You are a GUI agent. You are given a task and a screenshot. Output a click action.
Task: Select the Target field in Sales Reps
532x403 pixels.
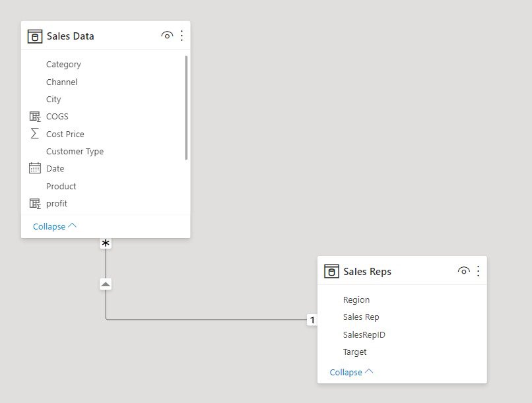(x=354, y=352)
